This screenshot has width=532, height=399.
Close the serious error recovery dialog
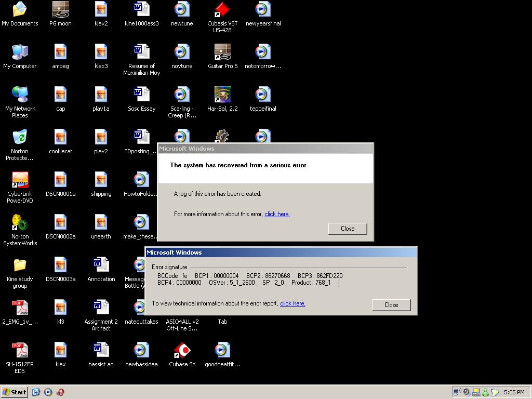click(x=348, y=229)
